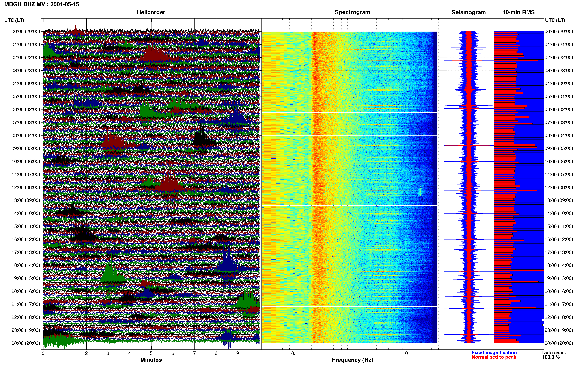Viewport: 588px width, 368px height.
Task: Click right-side time label '06:00 (02:00)'
Action: pyautogui.click(x=559, y=109)
